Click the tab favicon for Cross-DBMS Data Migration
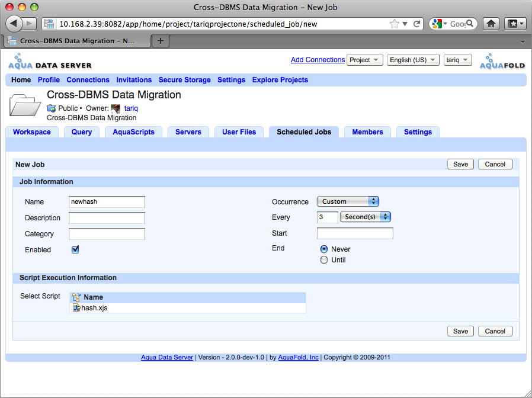532x398 pixels. click(x=12, y=41)
